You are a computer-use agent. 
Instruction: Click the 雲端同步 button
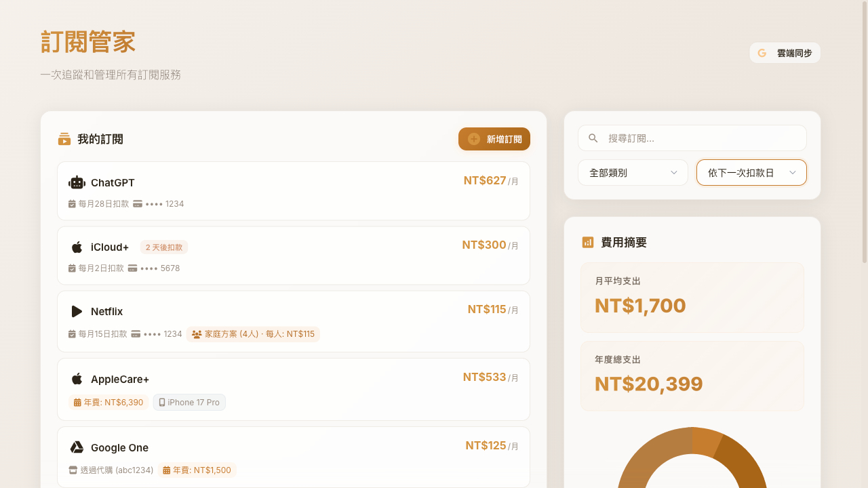click(785, 53)
